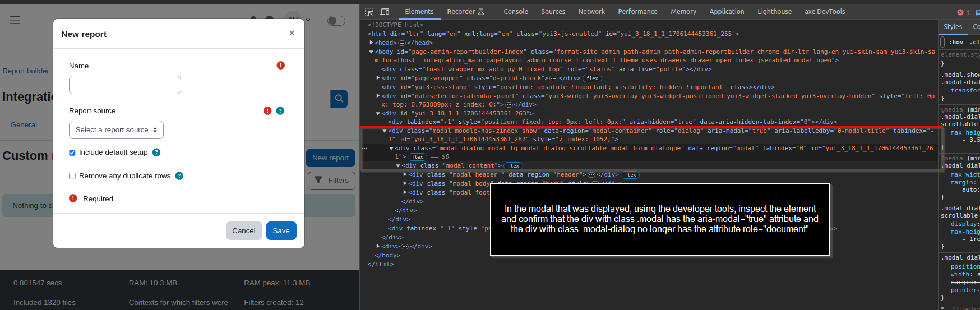Click flex badge on page-wrapper div
This screenshot has width=980, height=310.
[x=593, y=78]
